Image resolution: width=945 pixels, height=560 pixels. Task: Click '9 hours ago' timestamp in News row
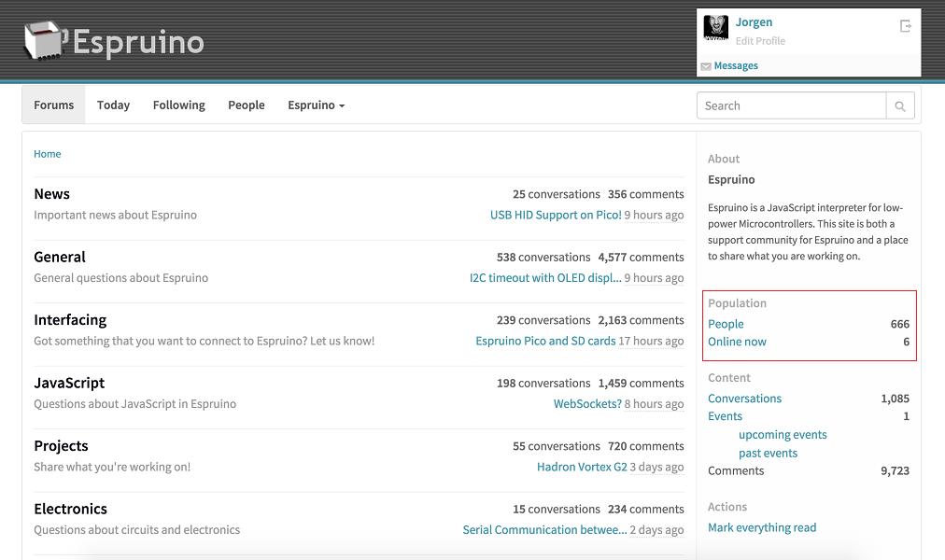coord(654,215)
